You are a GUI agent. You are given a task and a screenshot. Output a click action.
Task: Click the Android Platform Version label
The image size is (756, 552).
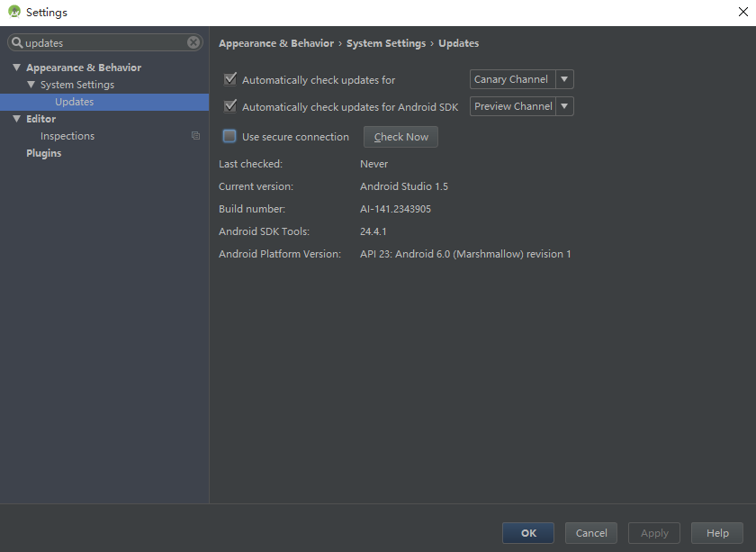pyautogui.click(x=280, y=254)
